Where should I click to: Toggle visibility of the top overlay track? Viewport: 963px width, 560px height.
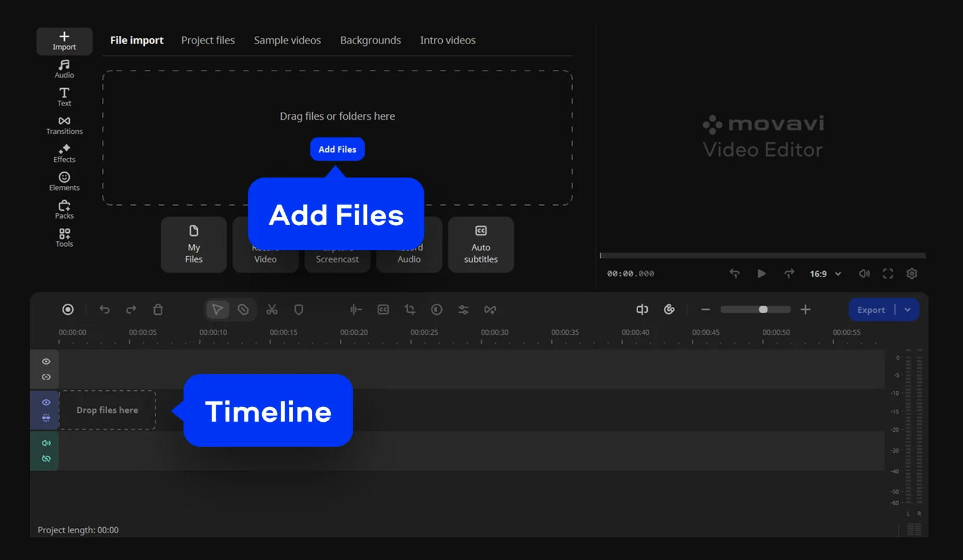click(x=46, y=362)
